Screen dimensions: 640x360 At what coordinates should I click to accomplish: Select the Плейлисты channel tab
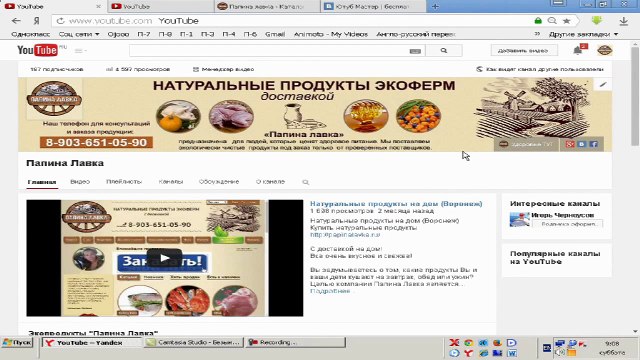pos(124,182)
